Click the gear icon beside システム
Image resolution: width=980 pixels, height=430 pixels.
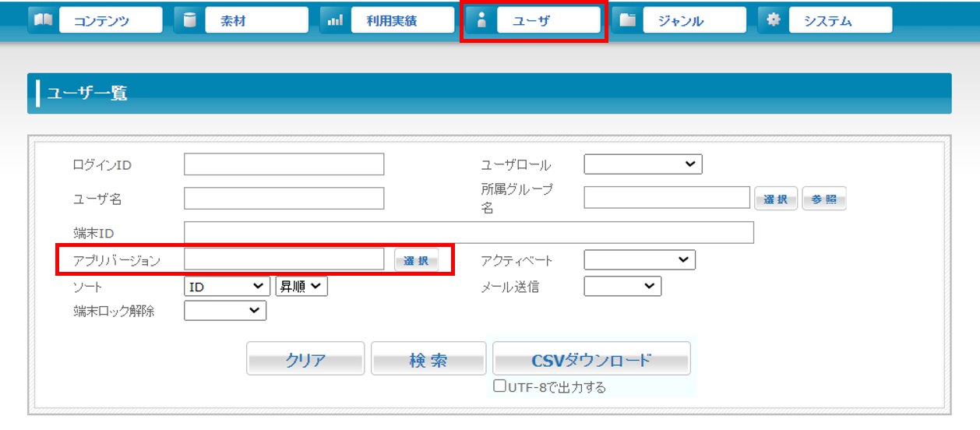[773, 20]
